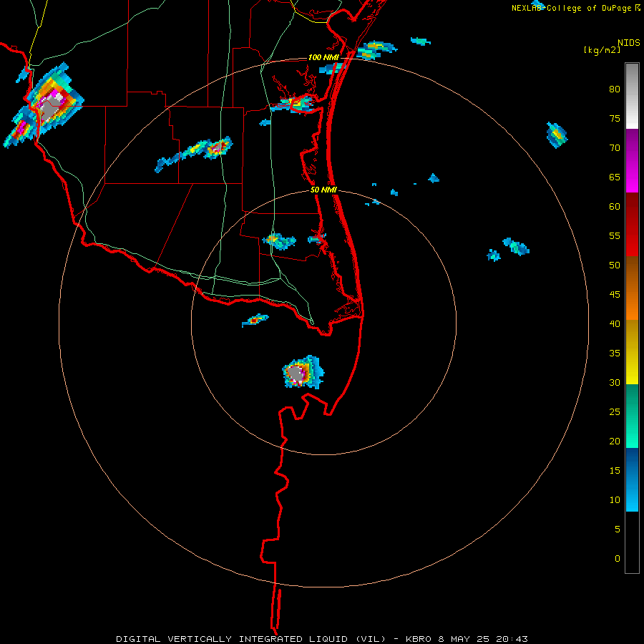Click the Digital Vertically Integrated Liquid title caption
Viewport: 644px width, 644px height.
pyautogui.click(x=251, y=639)
